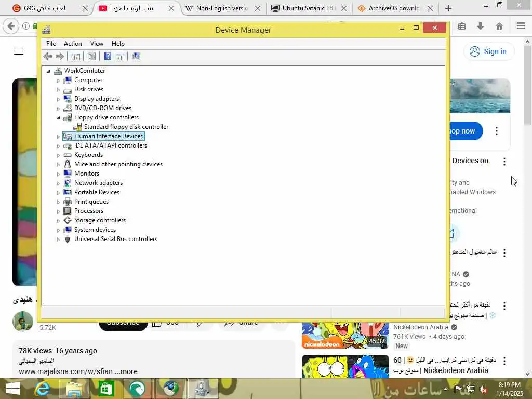Click the browser Downloads arrow icon
Image resolution: width=532 pixels, height=399 pixels.
click(x=481, y=26)
